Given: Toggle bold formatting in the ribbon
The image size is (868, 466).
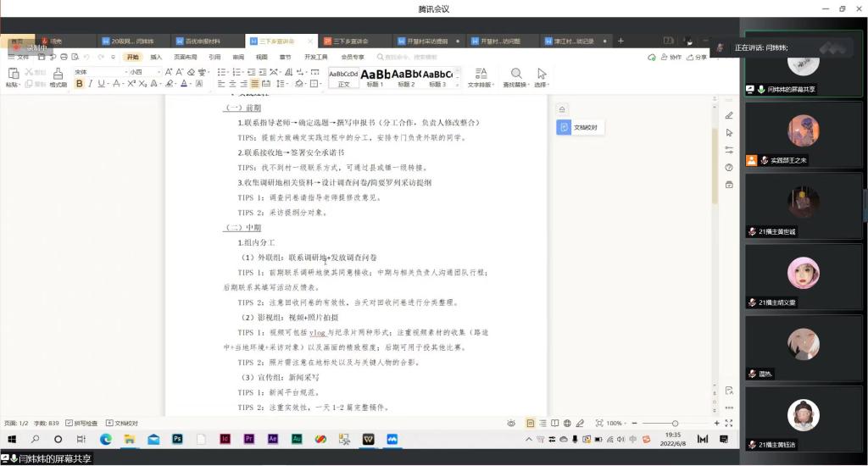Looking at the screenshot, I should click(78, 84).
